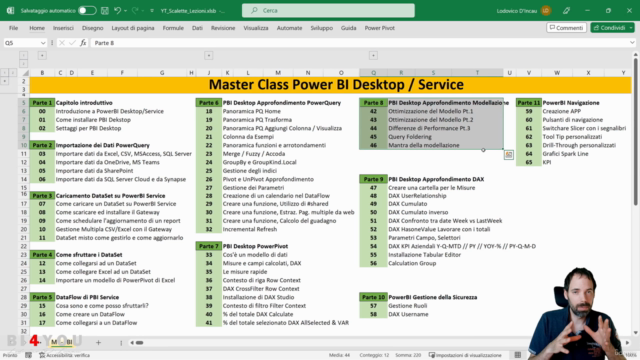
Task: Expand column group plus above column B
Action: pyautogui.click(x=42, y=56)
